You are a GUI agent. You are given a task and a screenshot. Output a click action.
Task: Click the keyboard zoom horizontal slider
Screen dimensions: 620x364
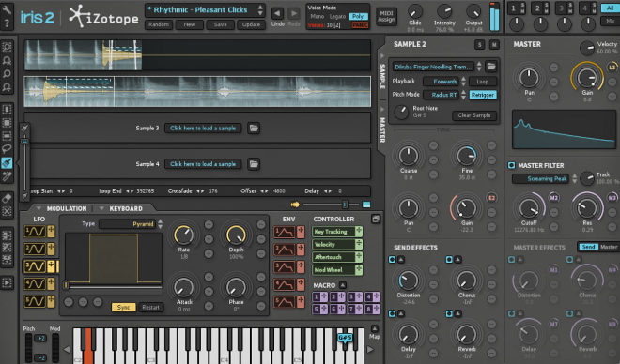(x=345, y=205)
